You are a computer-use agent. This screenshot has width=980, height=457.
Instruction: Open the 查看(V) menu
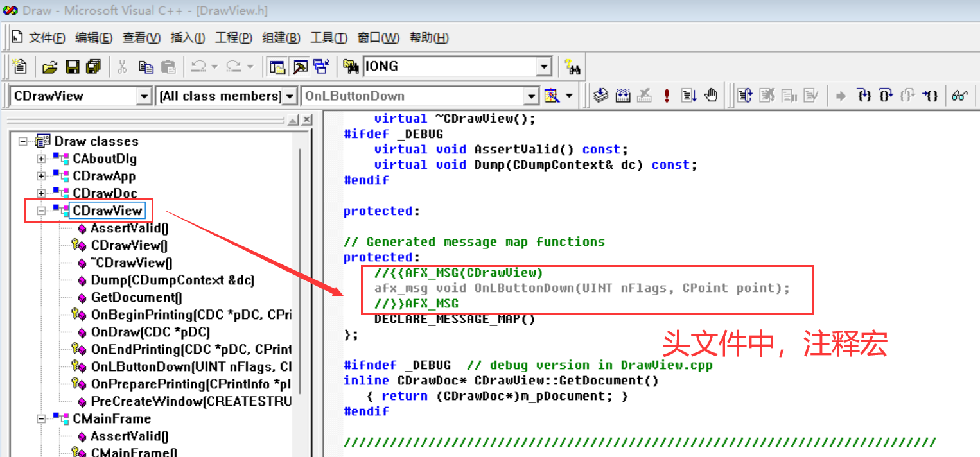(x=141, y=38)
